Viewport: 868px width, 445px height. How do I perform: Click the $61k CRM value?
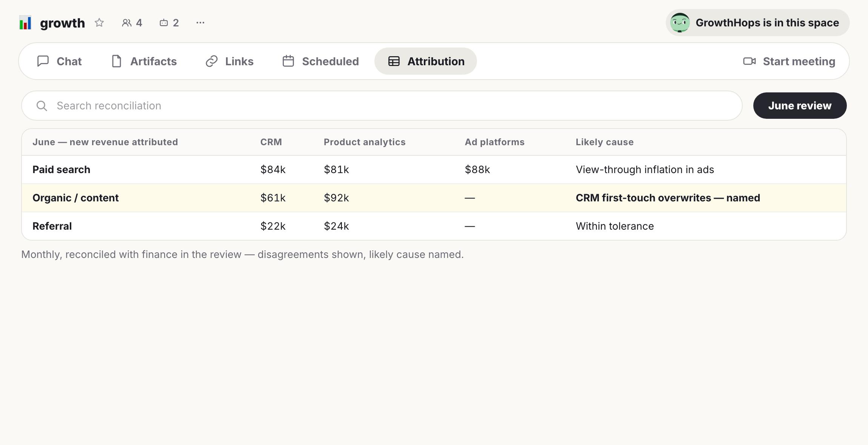point(273,198)
